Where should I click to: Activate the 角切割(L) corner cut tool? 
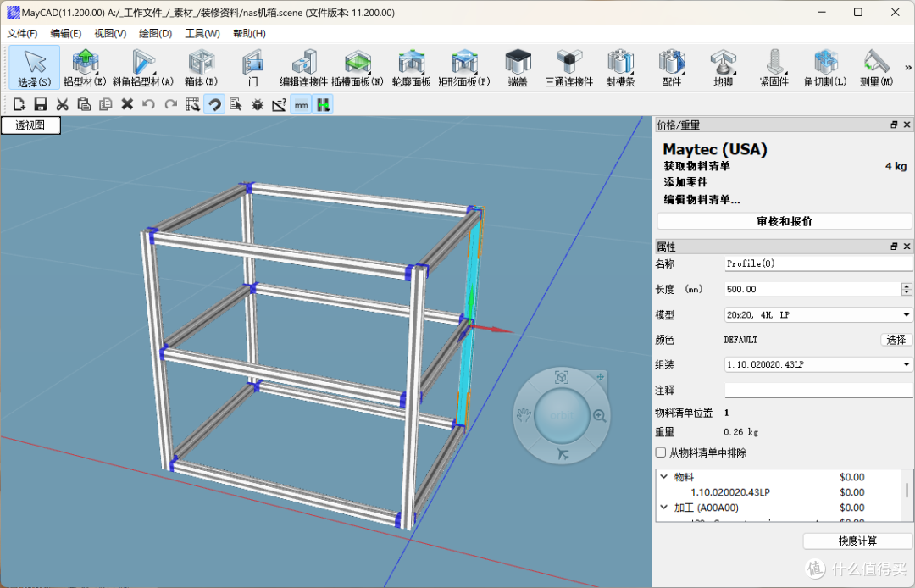(x=825, y=68)
